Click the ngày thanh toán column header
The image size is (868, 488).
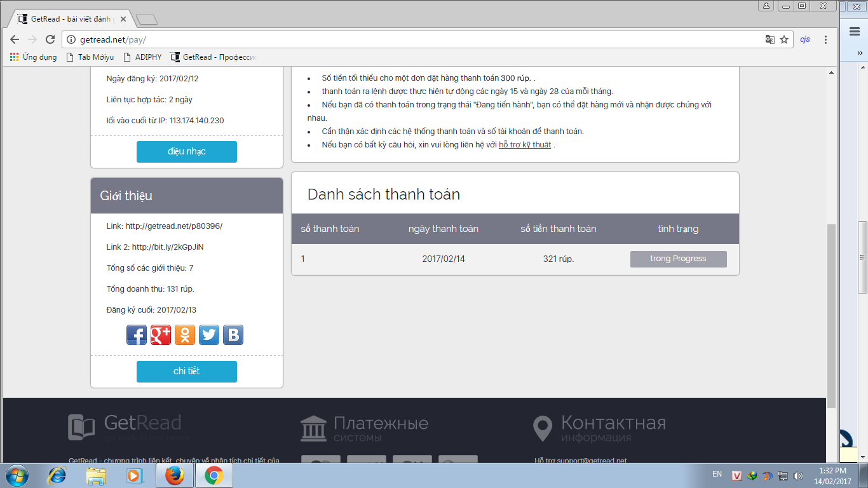[x=444, y=229]
